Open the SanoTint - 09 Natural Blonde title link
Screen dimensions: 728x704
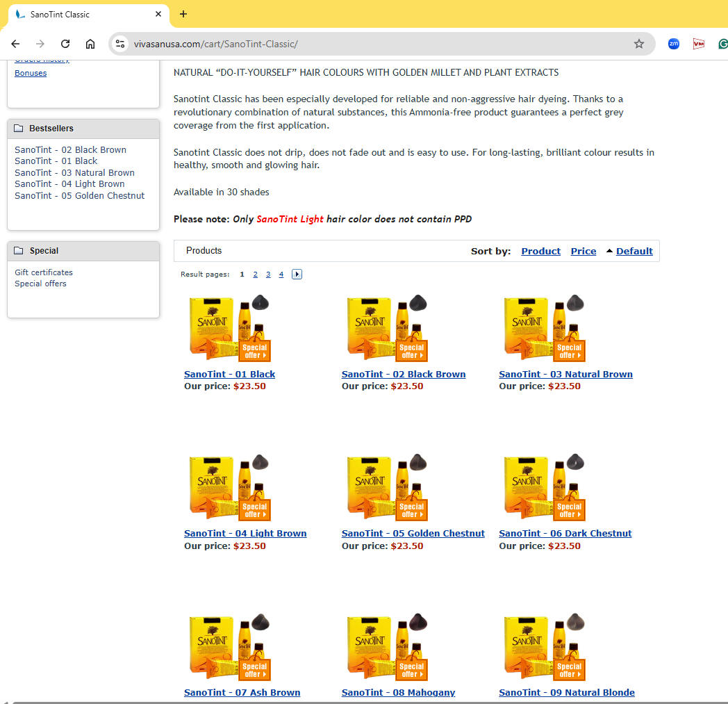point(566,692)
